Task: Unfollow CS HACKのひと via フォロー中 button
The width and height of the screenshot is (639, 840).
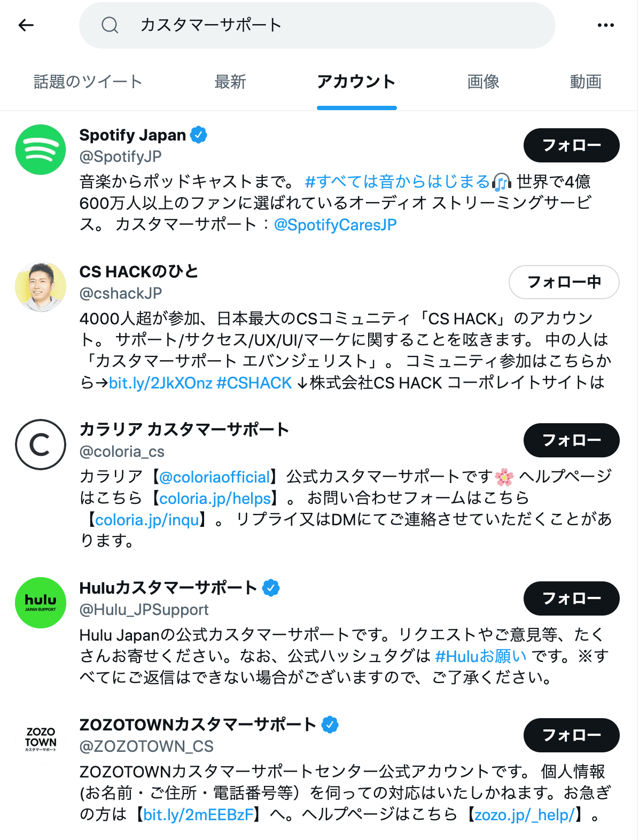Action: [564, 282]
